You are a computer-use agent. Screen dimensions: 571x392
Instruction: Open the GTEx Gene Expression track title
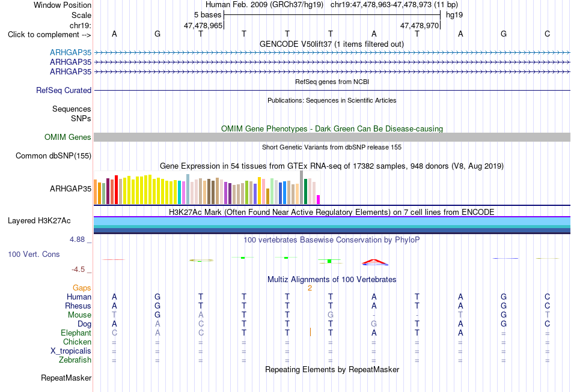pos(332,166)
